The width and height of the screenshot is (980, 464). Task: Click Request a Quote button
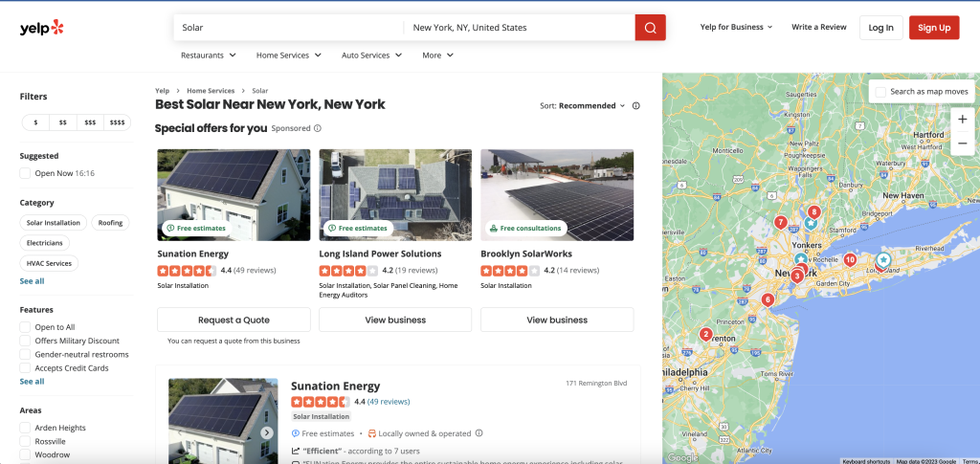click(x=234, y=320)
